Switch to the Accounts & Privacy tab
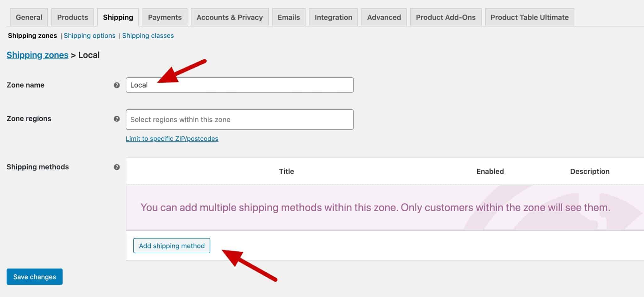The image size is (644, 297). click(x=230, y=17)
